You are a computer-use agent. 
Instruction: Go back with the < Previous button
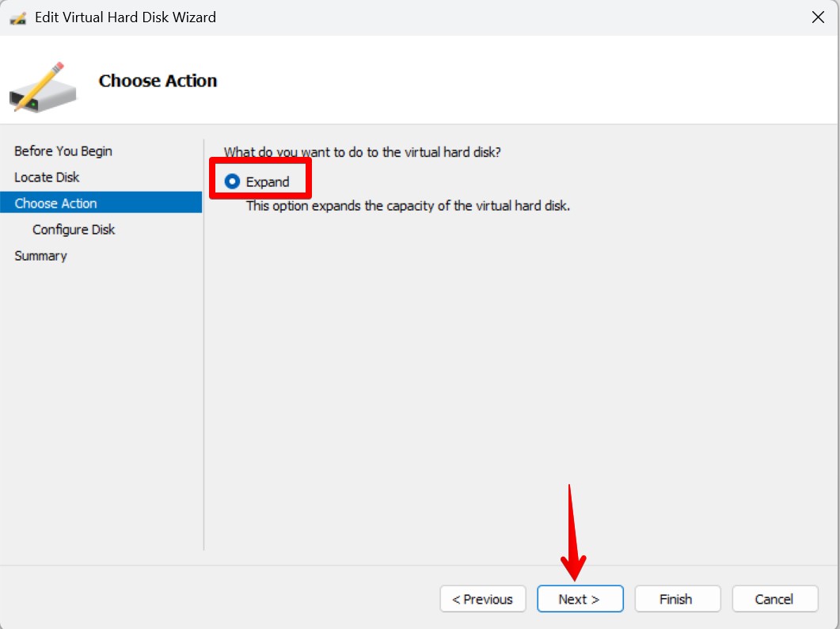tap(482, 598)
